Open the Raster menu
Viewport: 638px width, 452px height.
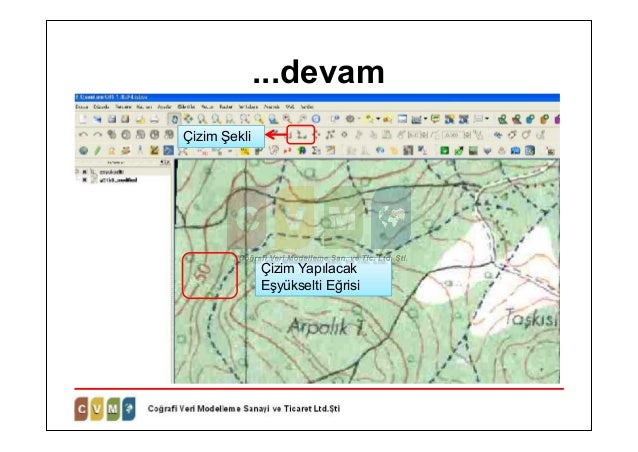[226, 107]
